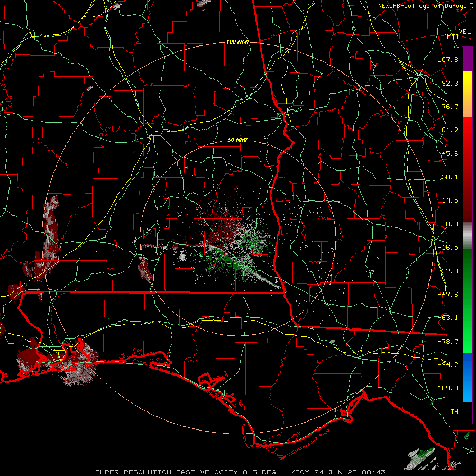The image size is (476, 476).
Task: Click the 45.6 legend value
Action: [450, 153]
